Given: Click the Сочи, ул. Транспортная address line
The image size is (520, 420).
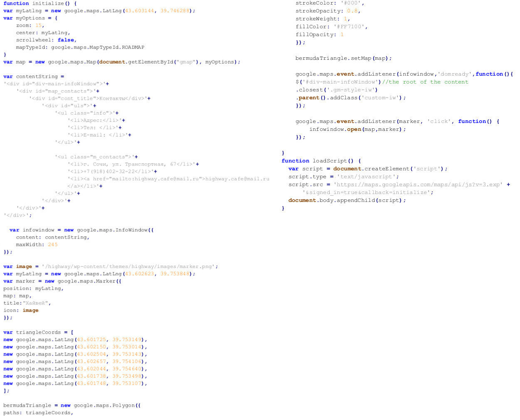Looking at the screenshot, I should pyautogui.click(x=133, y=164).
